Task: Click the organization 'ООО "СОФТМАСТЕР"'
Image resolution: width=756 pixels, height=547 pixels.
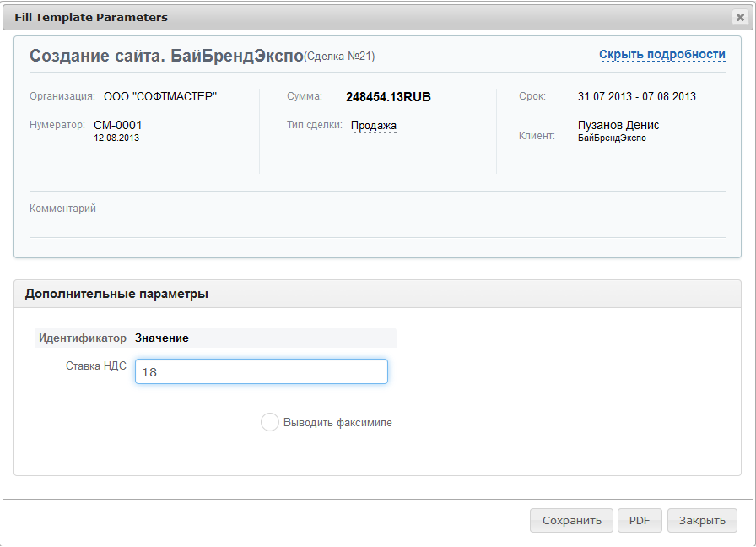Action: 160,97
